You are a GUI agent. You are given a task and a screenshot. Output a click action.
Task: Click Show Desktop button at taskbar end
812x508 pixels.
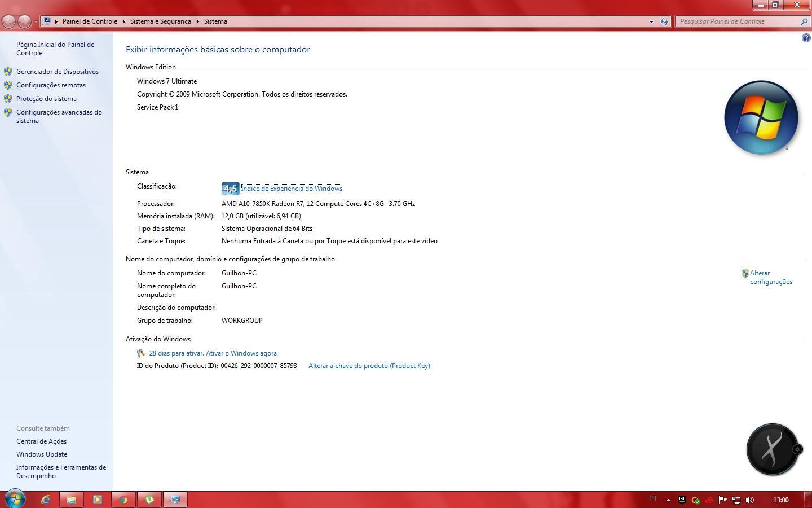point(808,500)
